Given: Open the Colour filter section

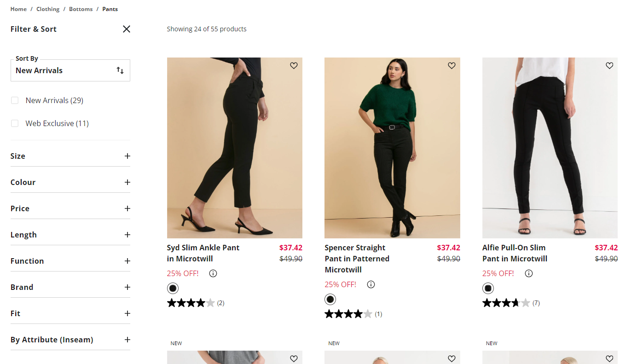Looking at the screenshot, I should click(x=127, y=182).
